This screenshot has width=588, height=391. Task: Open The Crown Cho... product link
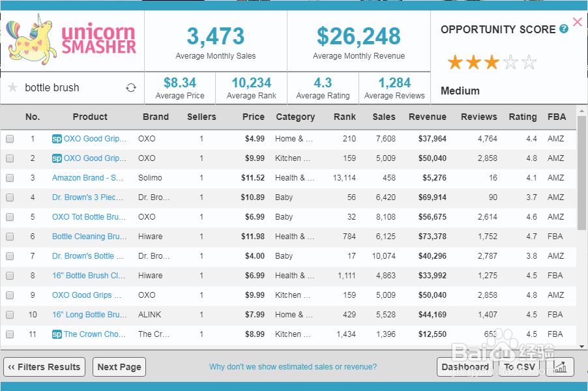pyautogui.click(x=95, y=334)
